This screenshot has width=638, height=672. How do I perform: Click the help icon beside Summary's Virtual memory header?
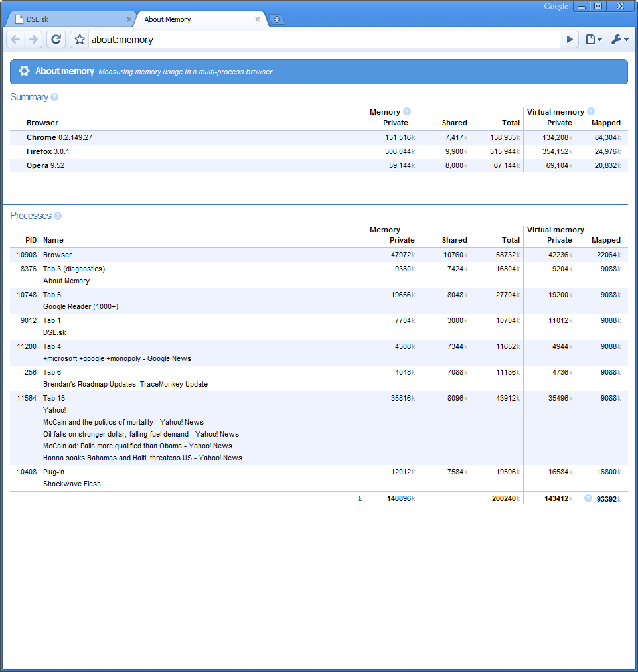tap(591, 111)
